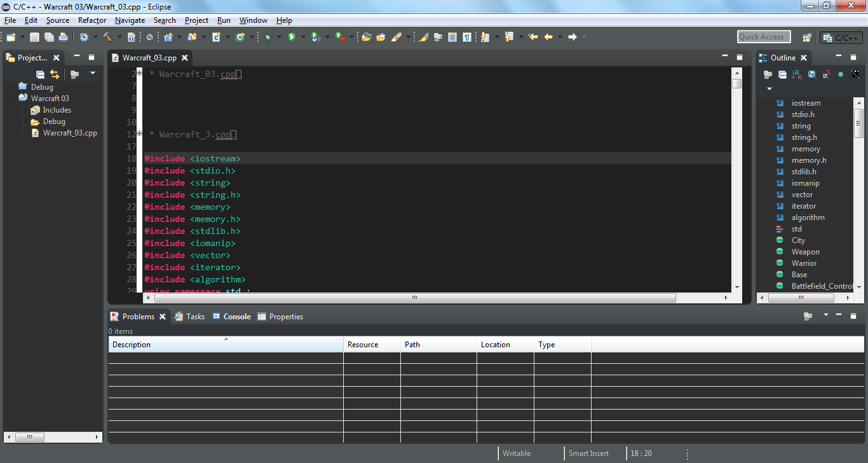The width and height of the screenshot is (868, 463).
Task: Click green dot icon in Outline toolbar
Action: (841, 74)
